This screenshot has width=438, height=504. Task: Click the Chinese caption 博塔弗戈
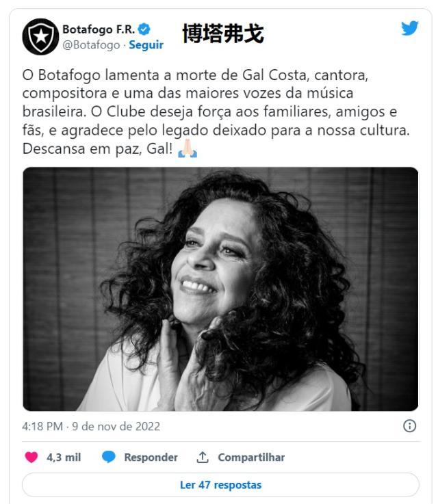click(x=223, y=34)
